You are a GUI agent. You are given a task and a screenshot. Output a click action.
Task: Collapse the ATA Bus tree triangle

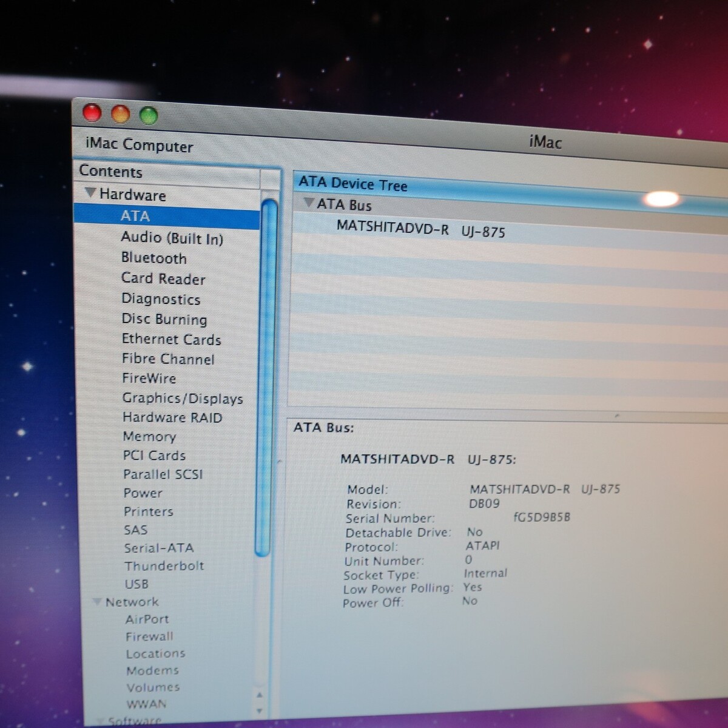click(309, 202)
